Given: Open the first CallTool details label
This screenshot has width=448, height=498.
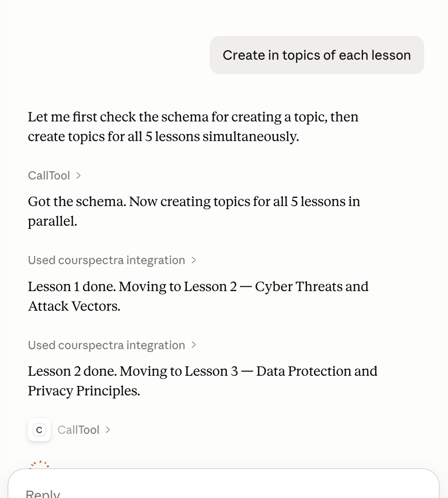Looking at the screenshot, I should 49,175.
